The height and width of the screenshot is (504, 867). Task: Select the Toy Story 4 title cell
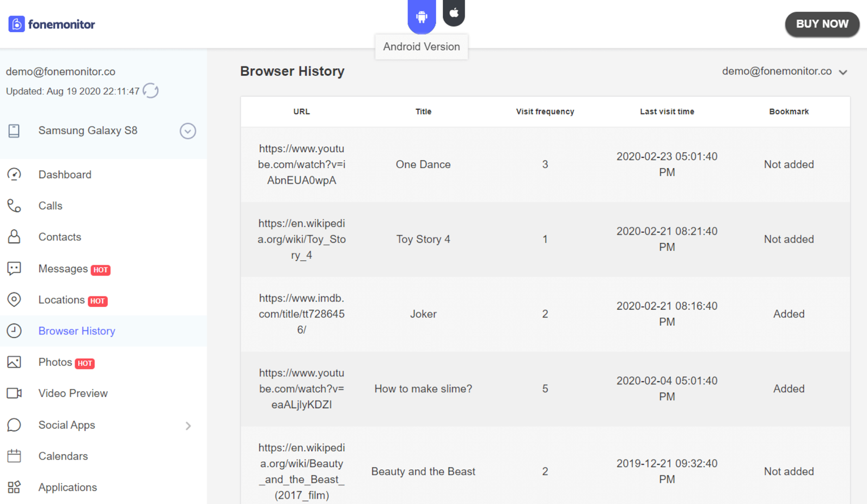[x=423, y=239]
